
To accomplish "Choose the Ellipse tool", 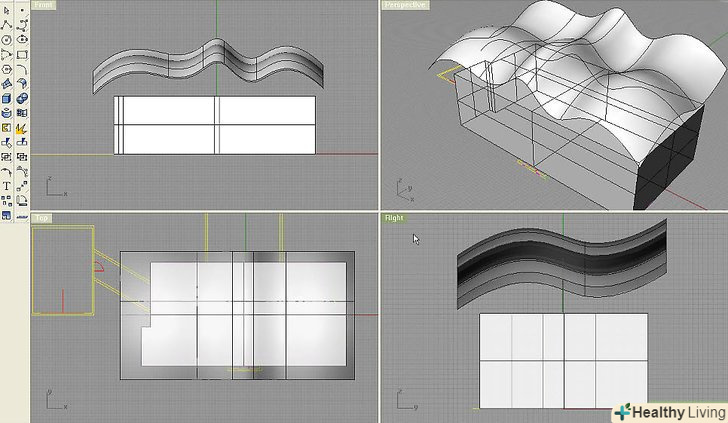I will point(21,41).
